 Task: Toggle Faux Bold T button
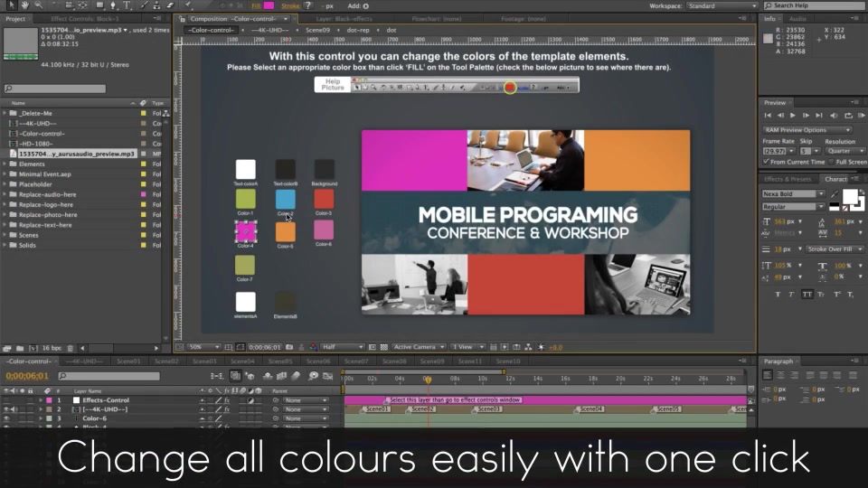pyautogui.click(x=778, y=295)
